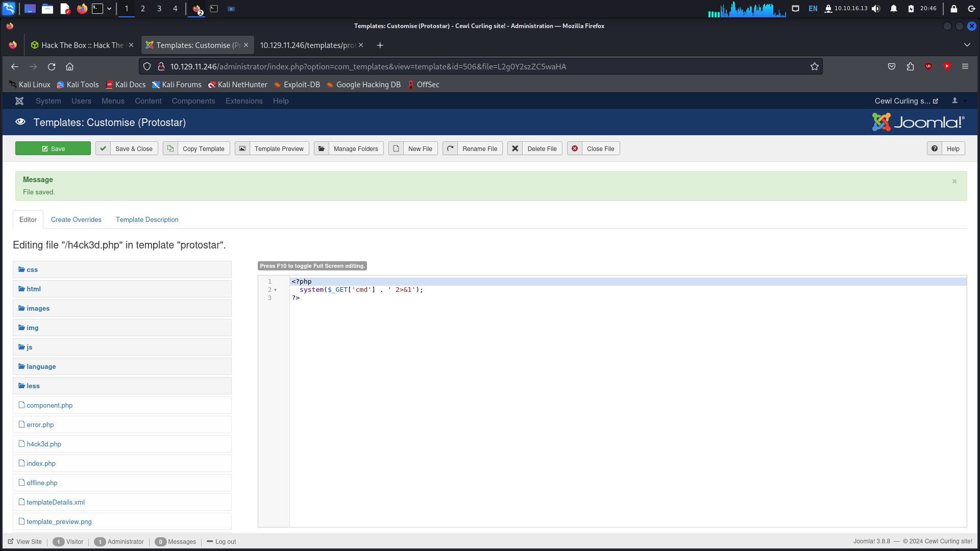Screen dimensions: 980x551
Task: Click Manage Folders button
Action: (349, 148)
